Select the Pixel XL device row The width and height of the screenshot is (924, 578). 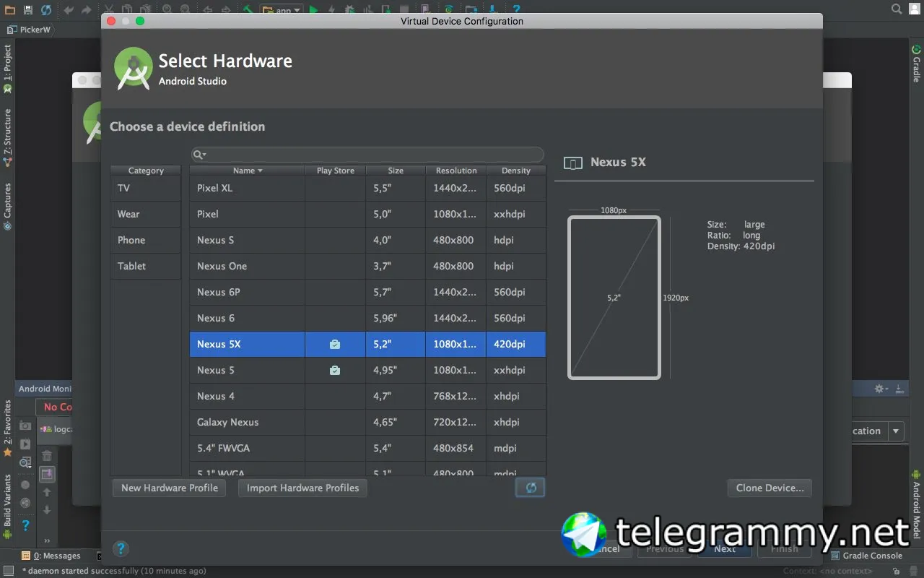coord(367,188)
